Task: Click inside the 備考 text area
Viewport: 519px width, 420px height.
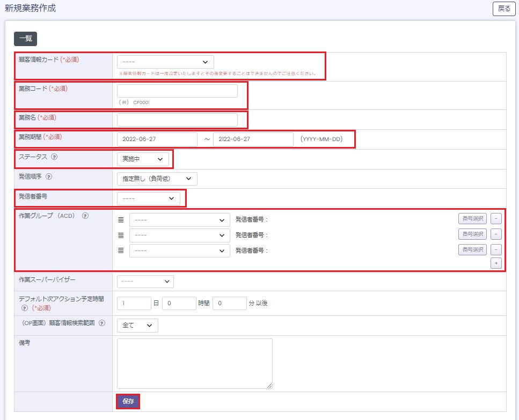Action: click(194, 363)
